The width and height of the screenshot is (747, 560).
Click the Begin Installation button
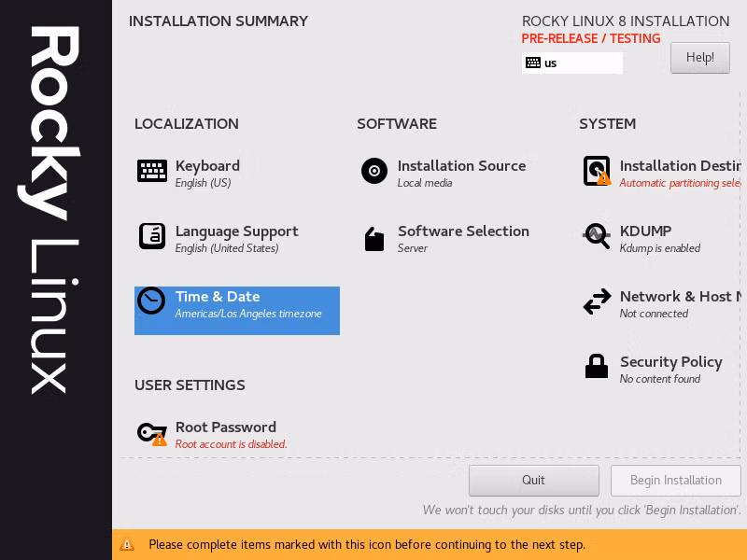[x=675, y=480]
